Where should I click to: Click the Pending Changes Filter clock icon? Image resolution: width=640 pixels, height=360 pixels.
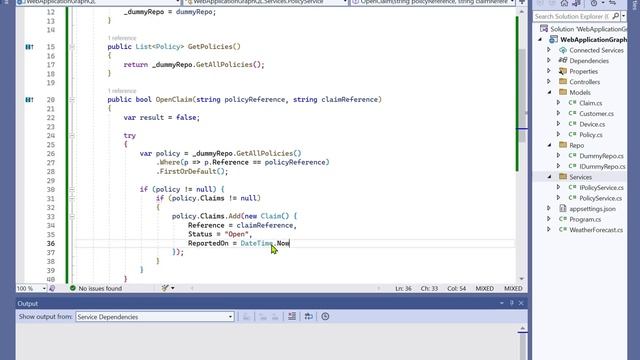click(594, 3)
